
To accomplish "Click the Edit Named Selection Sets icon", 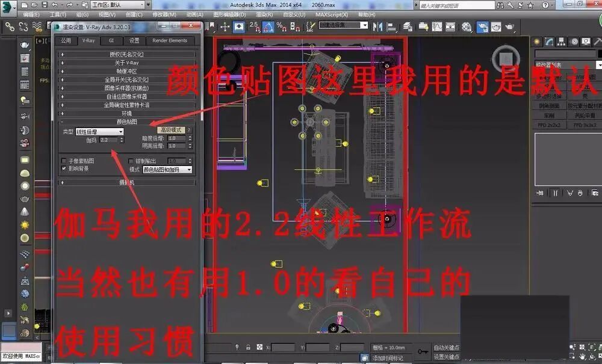I will [x=310, y=26].
